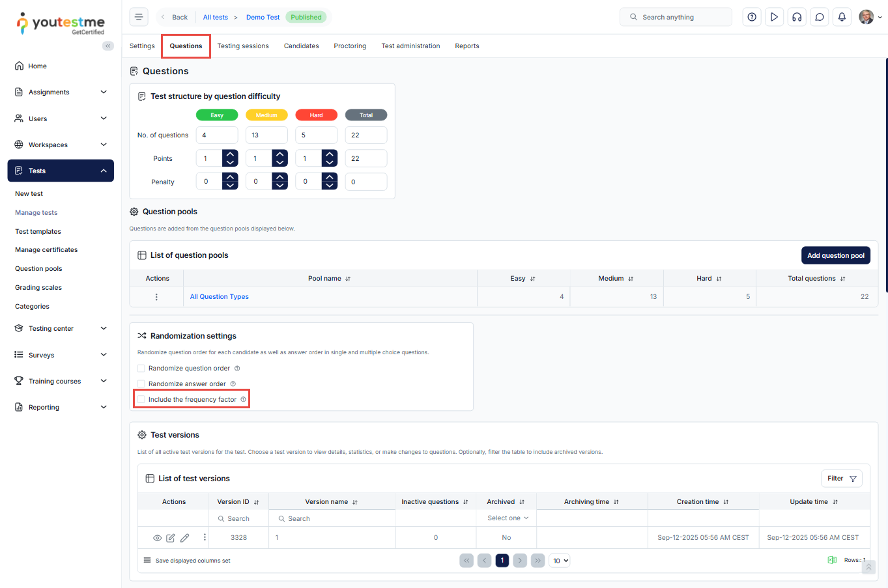
Task: Enable Randomize answer order checkbox
Action: [x=141, y=384]
